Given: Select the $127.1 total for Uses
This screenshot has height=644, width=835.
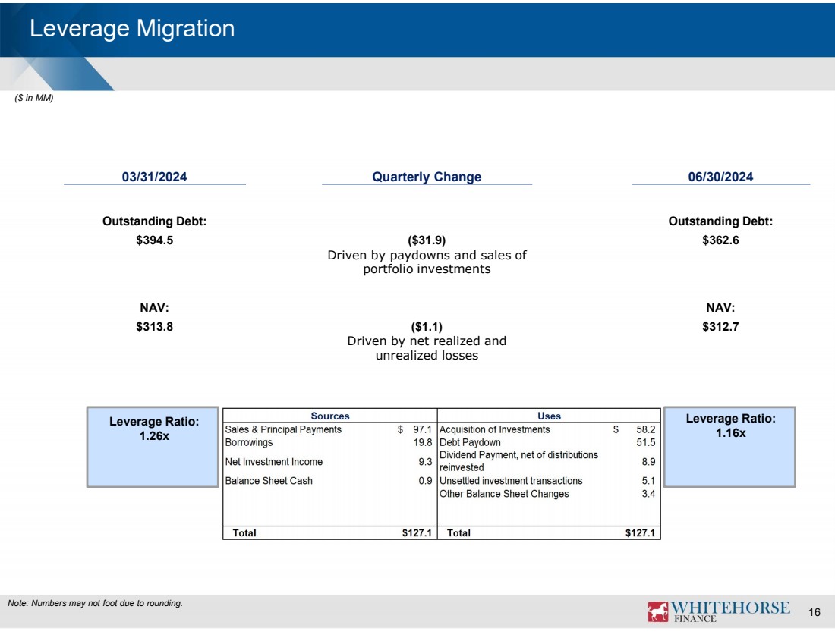Looking at the screenshot, I should pos(640,532).
